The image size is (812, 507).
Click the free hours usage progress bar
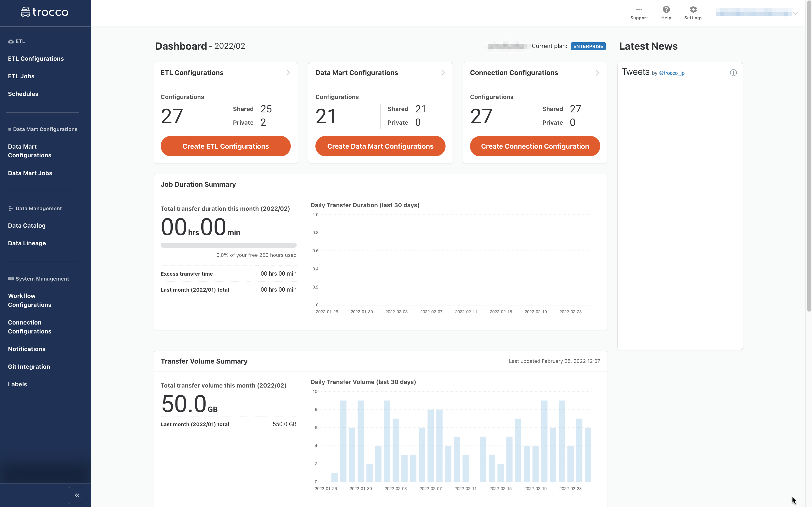point(228,245)
